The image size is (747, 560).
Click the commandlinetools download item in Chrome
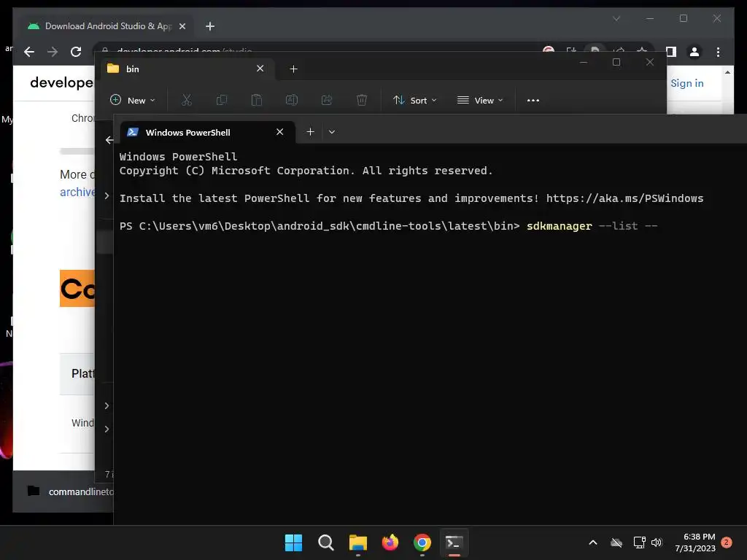coord(70,491)
